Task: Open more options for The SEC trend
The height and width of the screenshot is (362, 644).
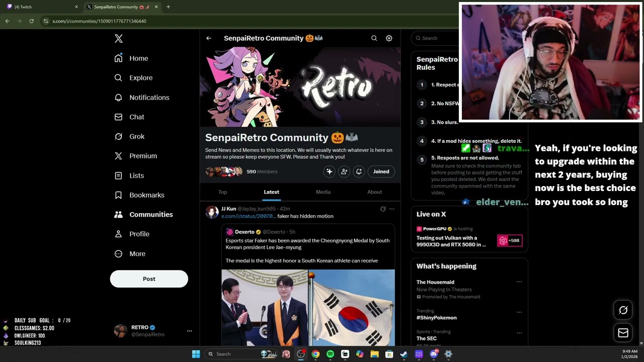Action: point(519,332)
